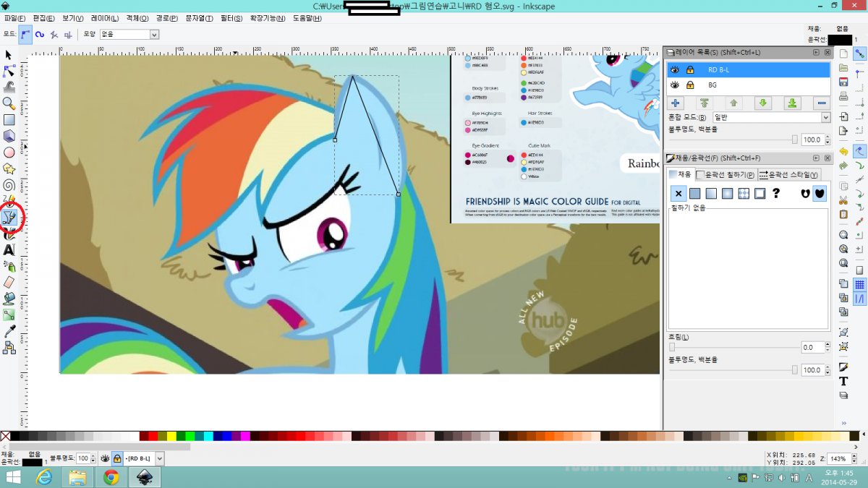Choose the Zoom magnifier tool
The height and width of the screenshot is (488, 868).
tap(9, 103)
